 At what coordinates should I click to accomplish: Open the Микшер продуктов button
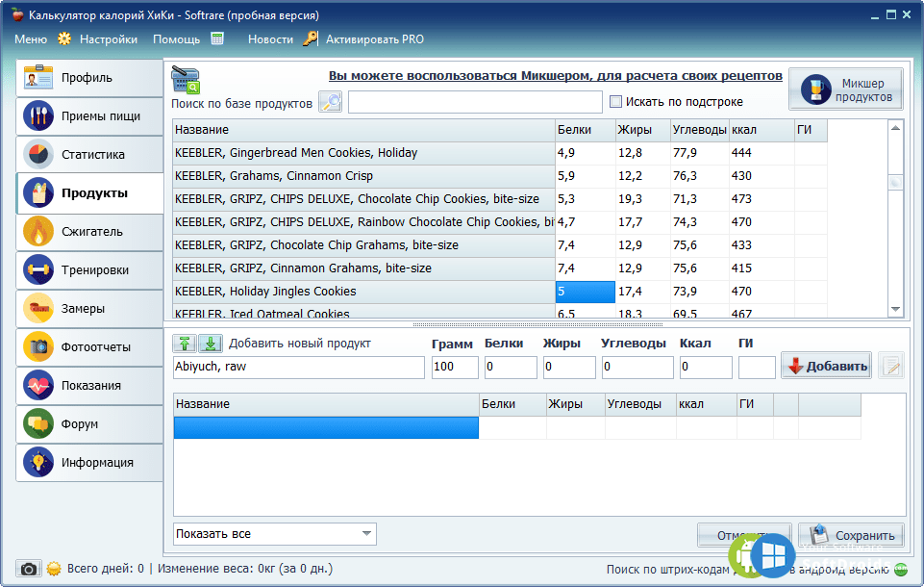[845, 89]
